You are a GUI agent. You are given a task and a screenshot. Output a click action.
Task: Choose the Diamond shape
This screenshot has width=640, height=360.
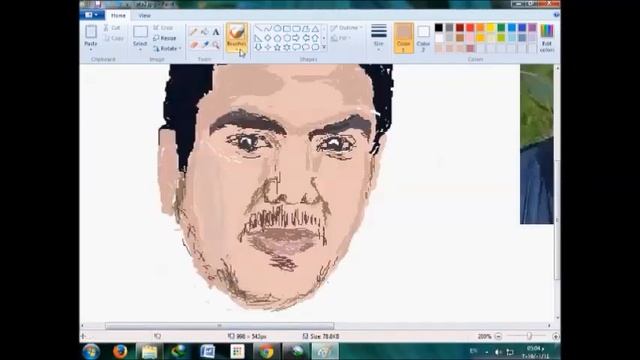pyautogui.click(x=268, y=38)
